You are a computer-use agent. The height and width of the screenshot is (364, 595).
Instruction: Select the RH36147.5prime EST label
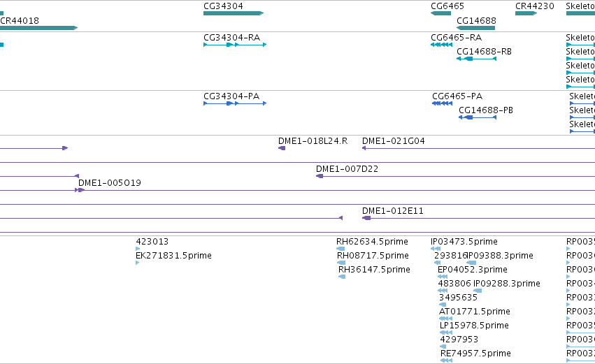click(x=374, y=270)
